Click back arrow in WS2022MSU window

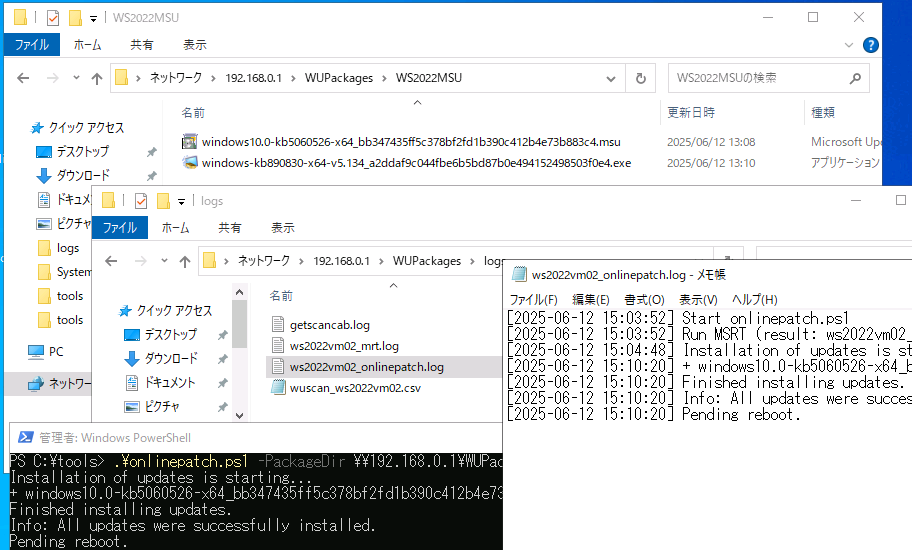point(23,78)
